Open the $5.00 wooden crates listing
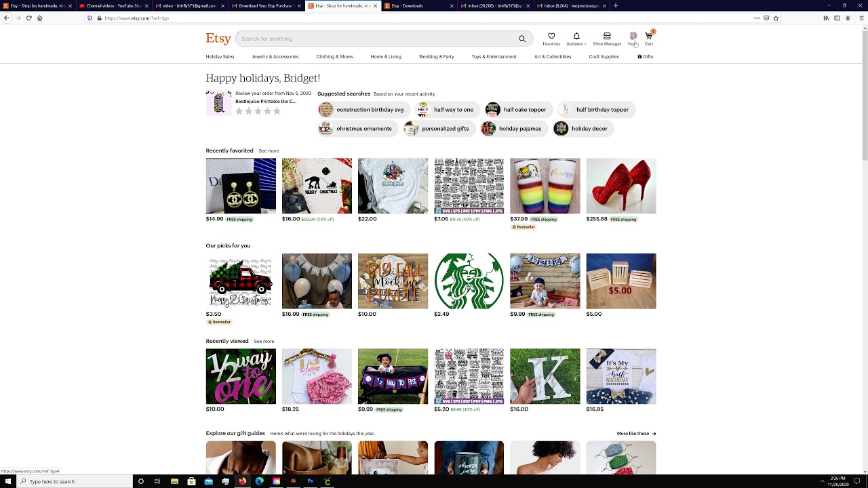 click(x=620, y=281)
